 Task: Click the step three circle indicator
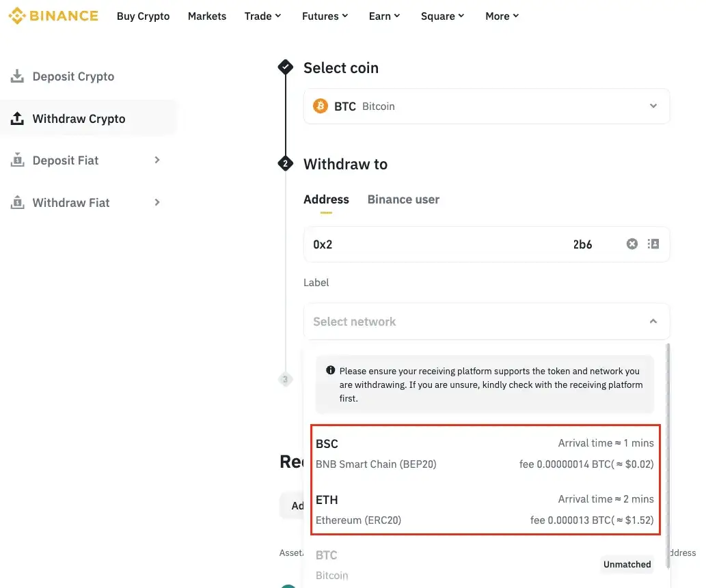285,379
